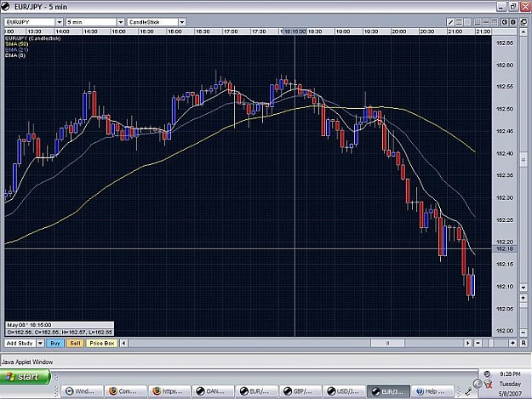The height and width of the screenshot is (399, 532).
Task: Click the vertical plus zoom button
Action: click(523, 298)
